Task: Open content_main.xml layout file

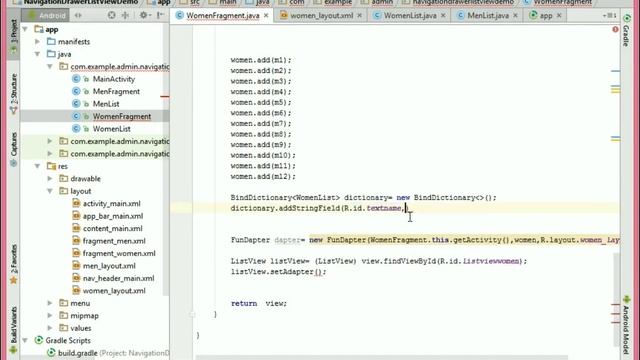Action: click(x=112, y=229)
